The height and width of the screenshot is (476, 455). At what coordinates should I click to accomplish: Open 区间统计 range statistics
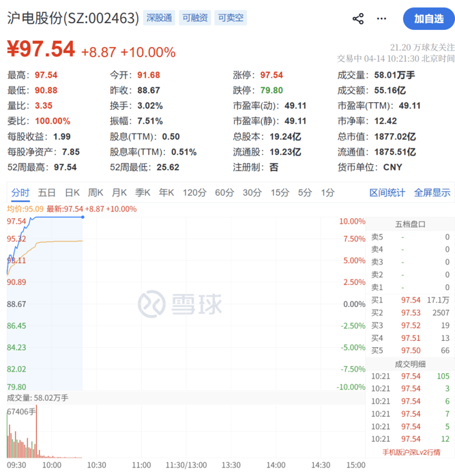(387, 193)
